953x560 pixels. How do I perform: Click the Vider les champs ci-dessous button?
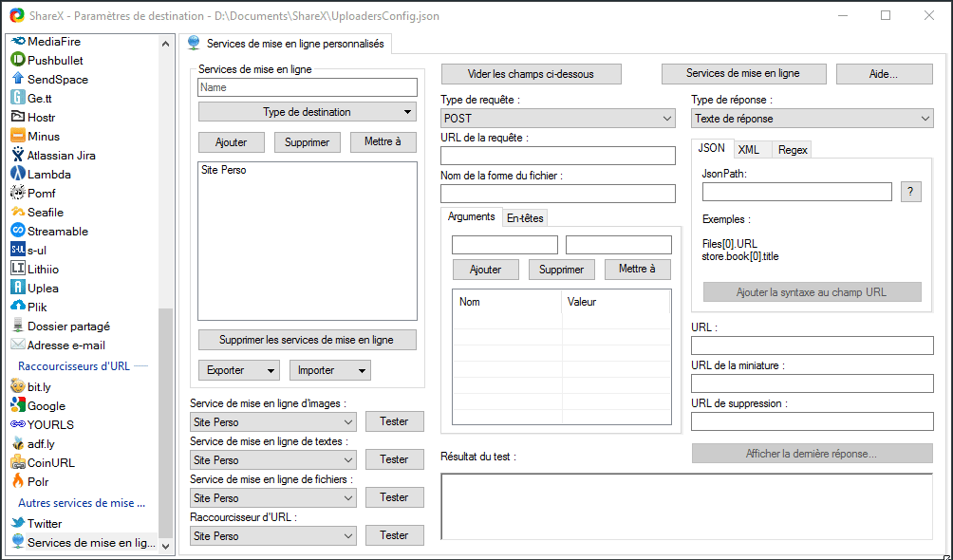click(530, 74)
